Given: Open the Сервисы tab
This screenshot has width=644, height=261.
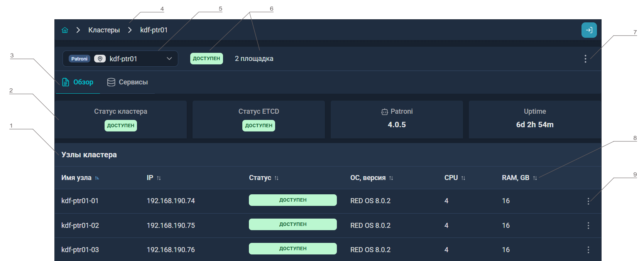Looking at the screenshot, I should click(x=127, y=82).
